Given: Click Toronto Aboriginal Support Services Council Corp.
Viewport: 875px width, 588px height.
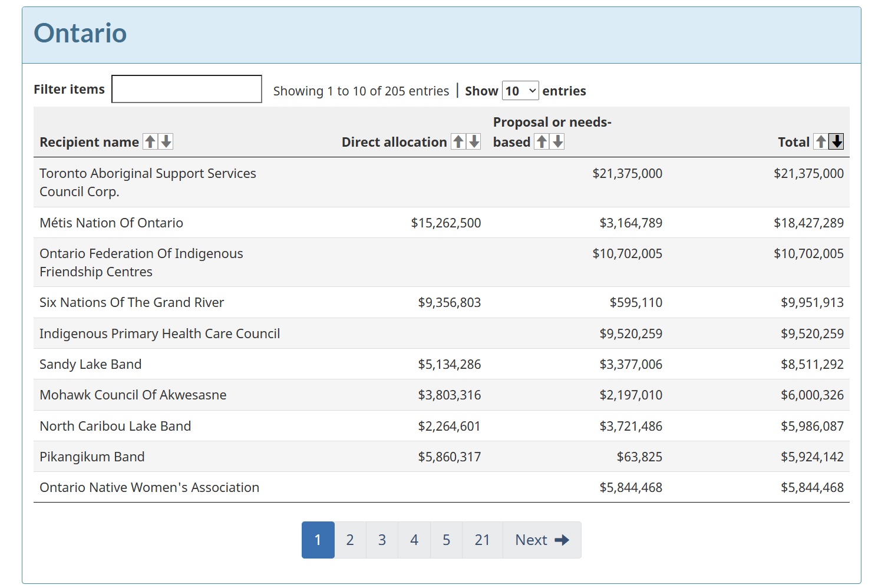Looking at the screenshot, I should (148, 183).
